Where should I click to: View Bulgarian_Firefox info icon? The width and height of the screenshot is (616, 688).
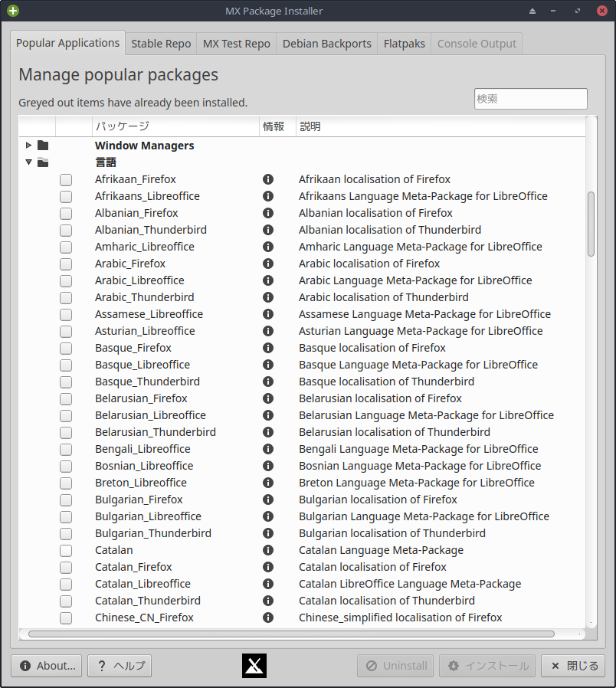point(268,500)
